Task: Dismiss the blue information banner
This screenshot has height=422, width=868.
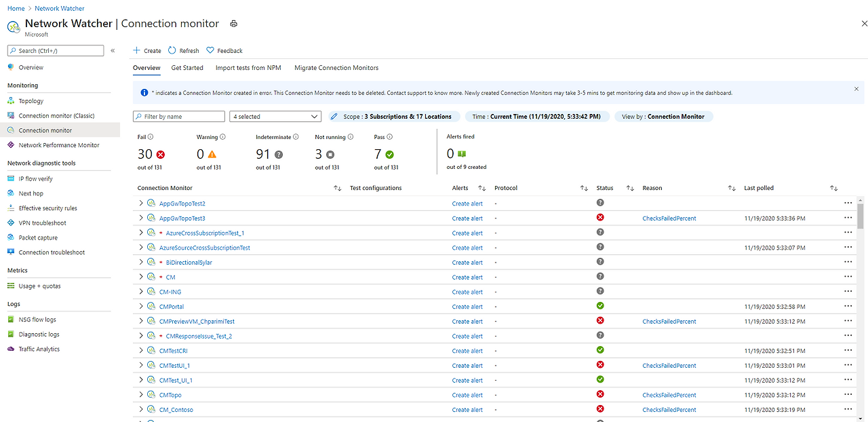Action: coord(856,89)
